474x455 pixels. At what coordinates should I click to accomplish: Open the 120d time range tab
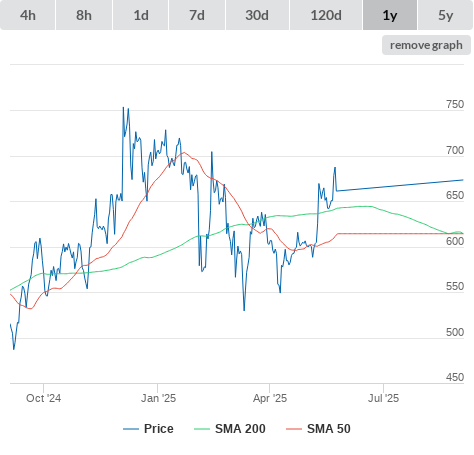[326, 15]
